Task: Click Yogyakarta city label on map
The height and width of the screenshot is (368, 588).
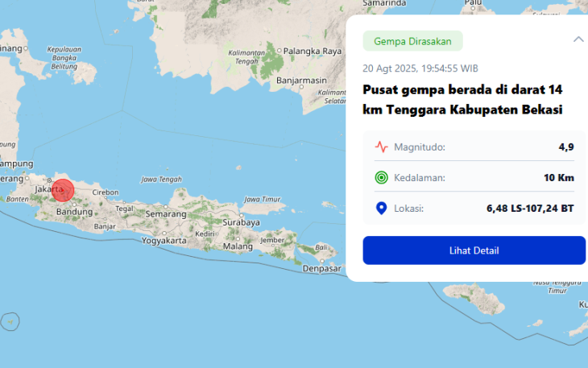Action: [164, 240]
